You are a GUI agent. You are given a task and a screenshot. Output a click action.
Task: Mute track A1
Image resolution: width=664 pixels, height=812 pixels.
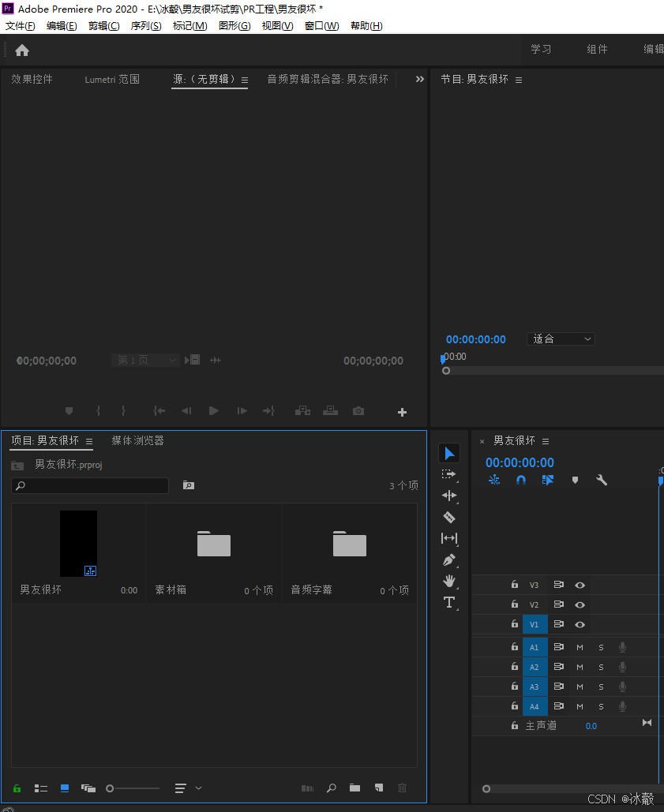(x=580, y=647)
